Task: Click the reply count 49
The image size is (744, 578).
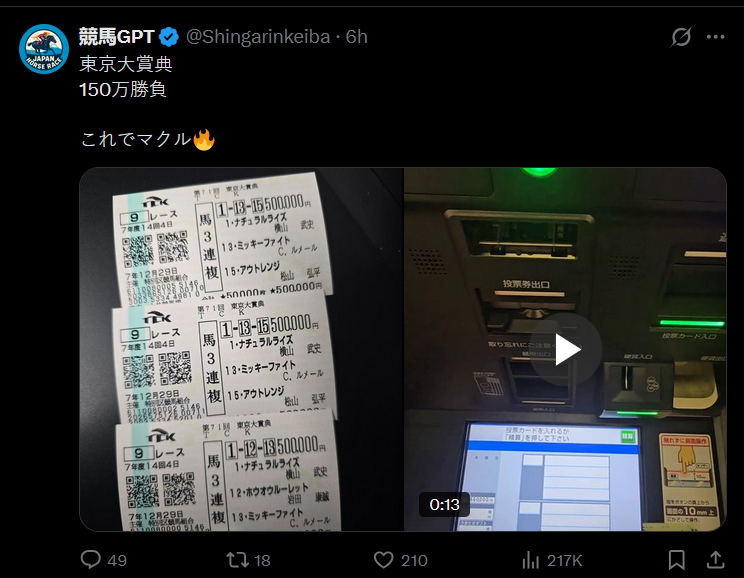Action: 117,560
